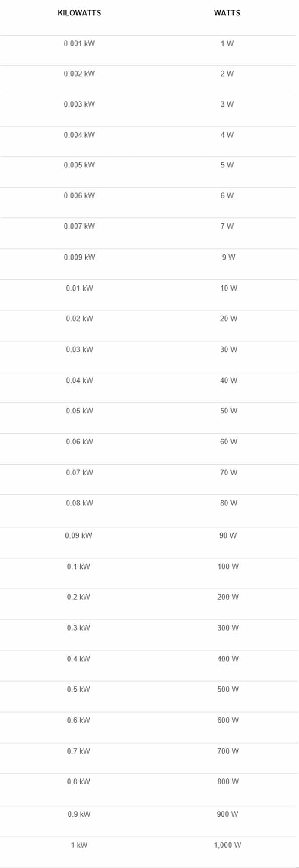Select the 0.1 kW cell
This screenshot has height=868, width=299.
78,567
